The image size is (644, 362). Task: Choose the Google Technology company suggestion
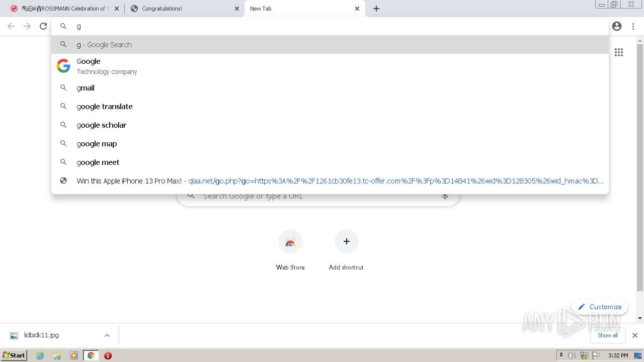point(330,66)
